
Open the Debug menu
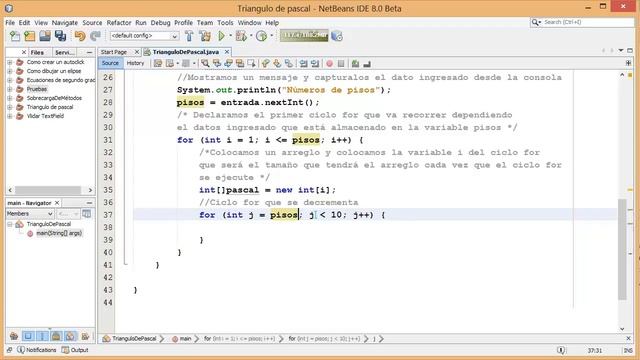tap(160, 22)
